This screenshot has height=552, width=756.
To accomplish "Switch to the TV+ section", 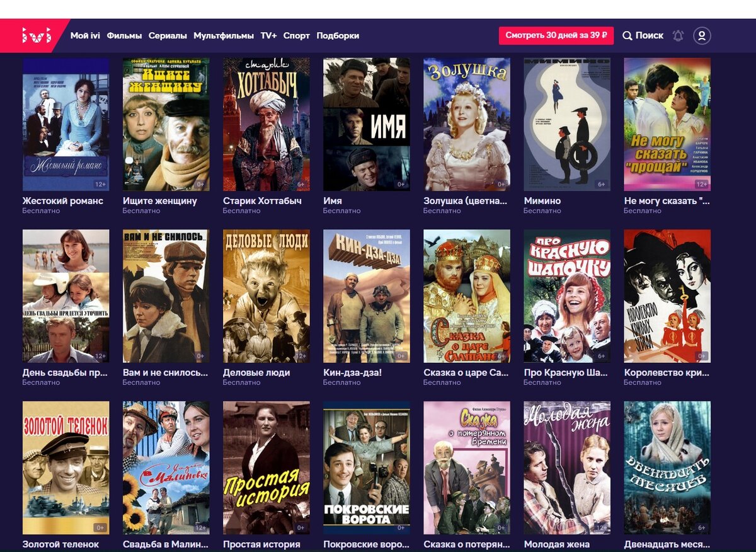I will [x=268, y=36].
